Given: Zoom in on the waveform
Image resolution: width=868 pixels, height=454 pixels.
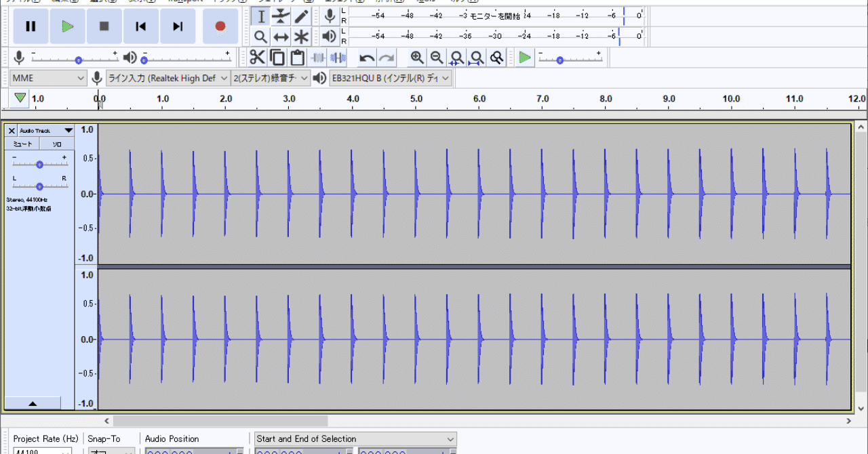Looking at the screenshot, I should [417, 58].
